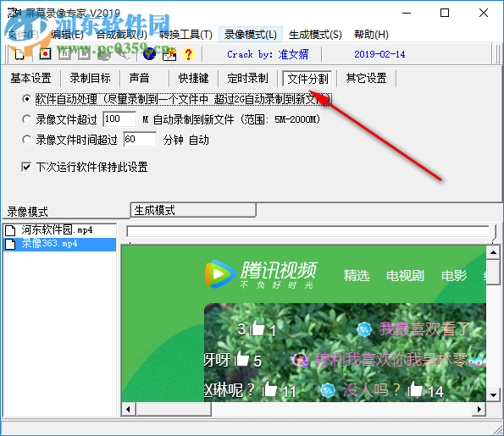504x436 pixels.
Task: Select 录像文件时间超过 radio option
Action: tap(27, 140)
